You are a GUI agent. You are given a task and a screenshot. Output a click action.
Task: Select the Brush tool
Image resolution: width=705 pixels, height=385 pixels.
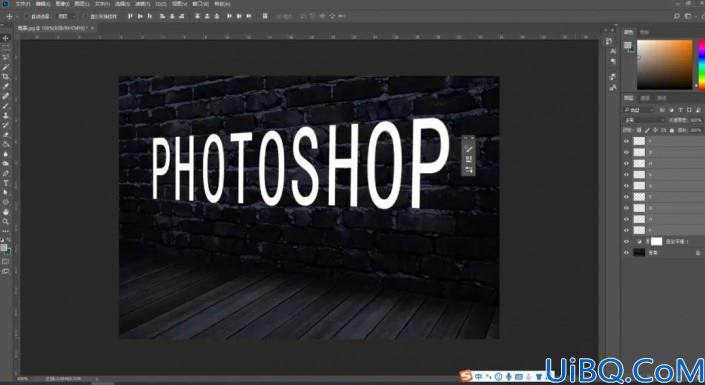coord(6,106)
